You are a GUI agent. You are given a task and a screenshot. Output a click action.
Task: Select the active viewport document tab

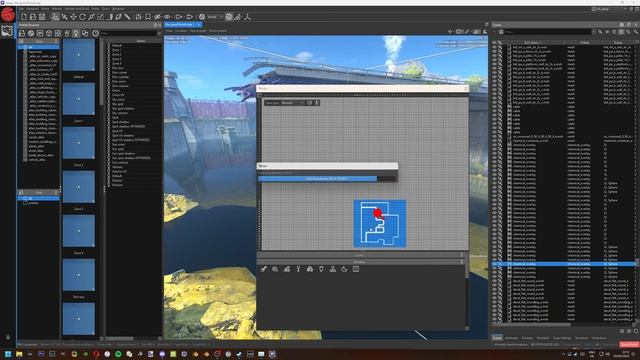click(x=183, y=24)
